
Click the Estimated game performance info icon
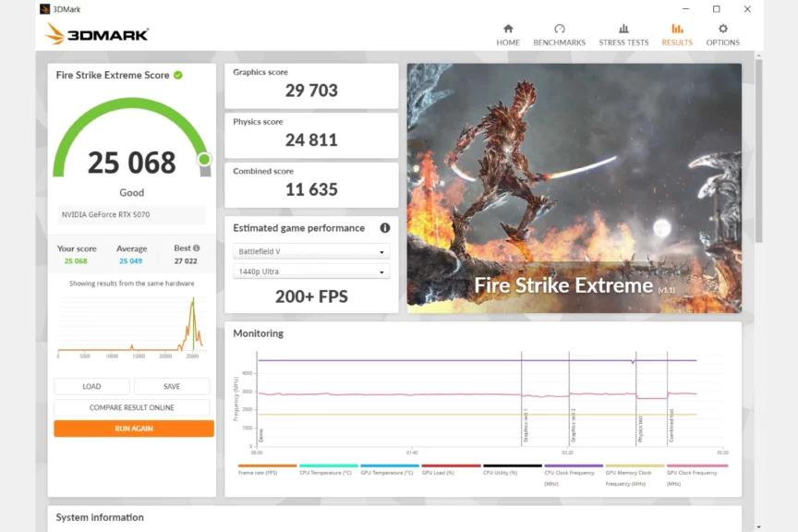pyautogui.click(x=385, y=228)
